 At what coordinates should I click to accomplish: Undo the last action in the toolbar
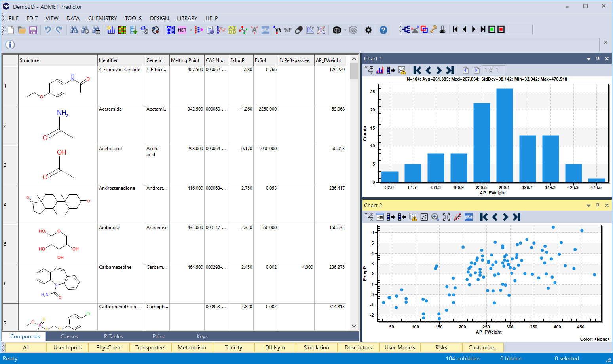[47, 30]
